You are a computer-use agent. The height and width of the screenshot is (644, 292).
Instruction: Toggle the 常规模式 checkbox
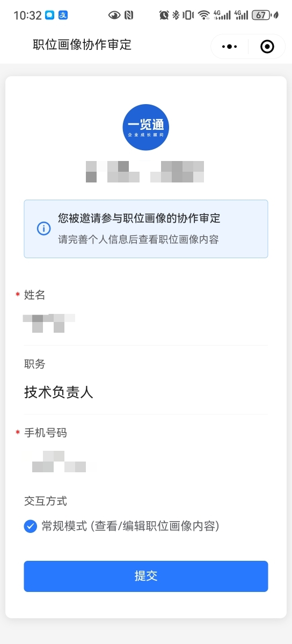click(31, 526)
